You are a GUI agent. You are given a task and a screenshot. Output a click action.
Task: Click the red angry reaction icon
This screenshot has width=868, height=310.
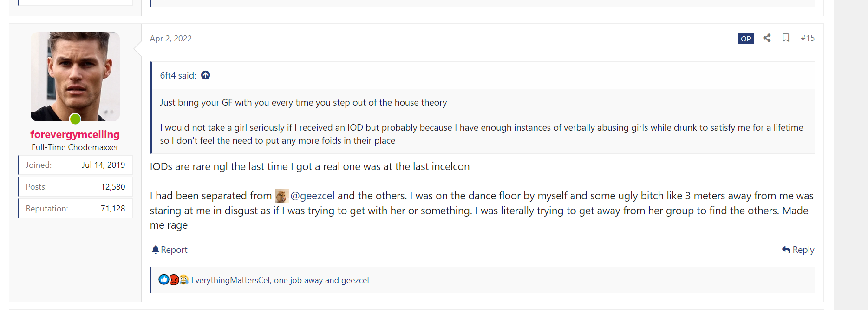[174, 280]
